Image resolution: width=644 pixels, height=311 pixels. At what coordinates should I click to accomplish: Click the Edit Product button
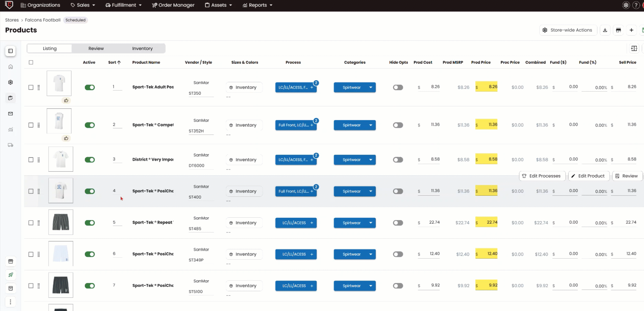[588, 176]
